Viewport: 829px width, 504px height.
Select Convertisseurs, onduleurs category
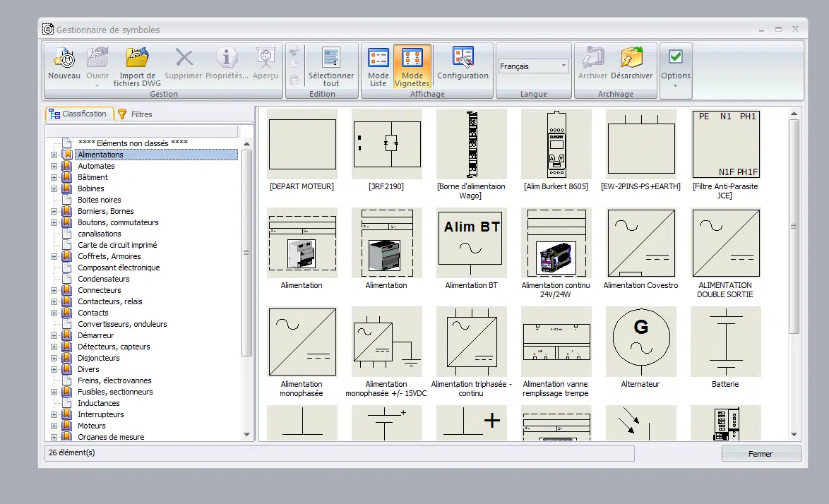122,324
